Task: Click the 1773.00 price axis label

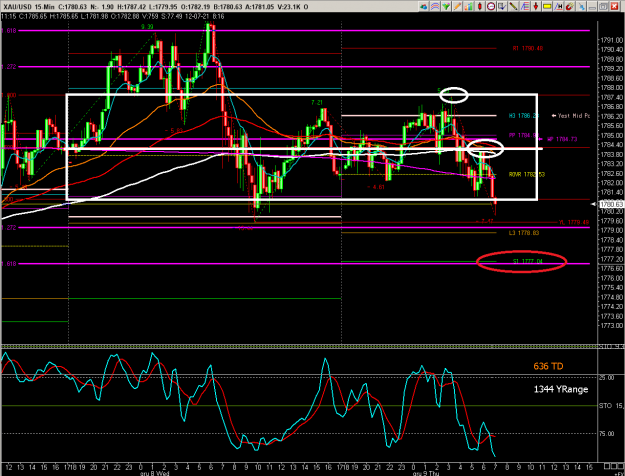Action: click(x=610, y=326)
